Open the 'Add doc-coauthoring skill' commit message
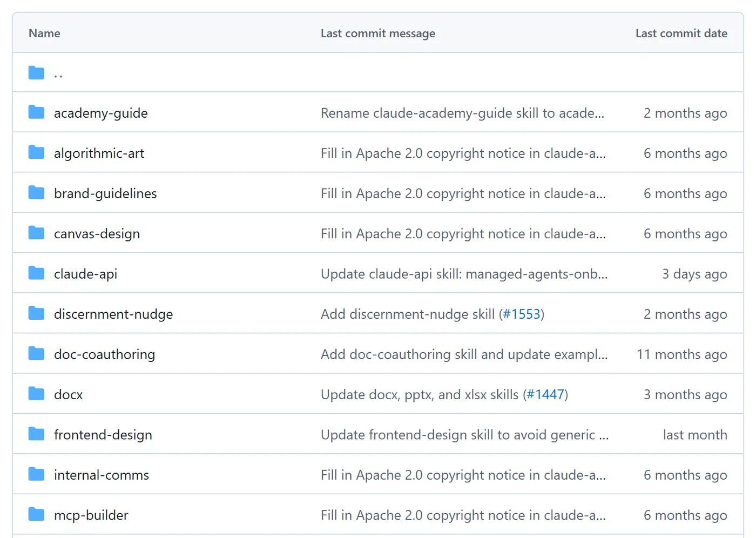 (464, 354)
